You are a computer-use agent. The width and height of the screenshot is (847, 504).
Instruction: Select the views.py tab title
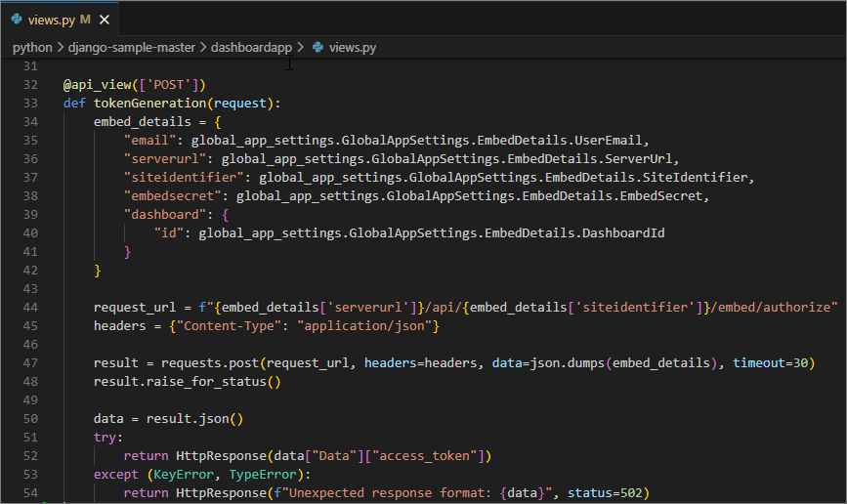[x=49, y=20]
